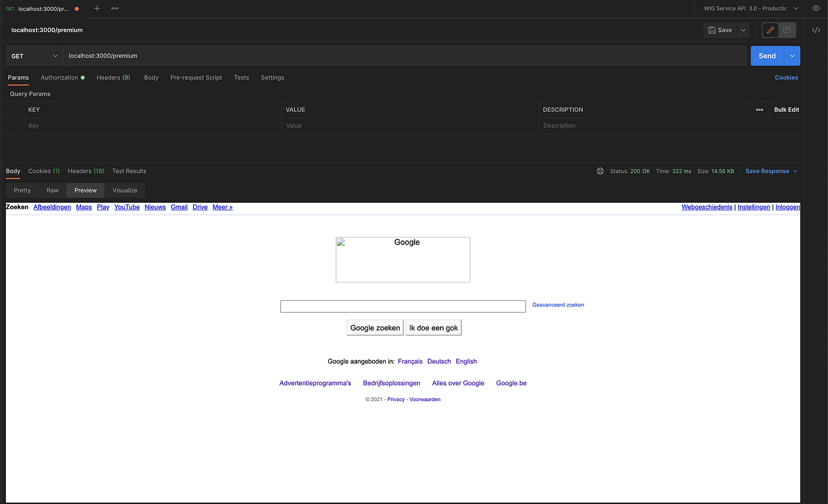Open the Google.be link
Screen dimensions: 828x504
[x=511, y=383]
